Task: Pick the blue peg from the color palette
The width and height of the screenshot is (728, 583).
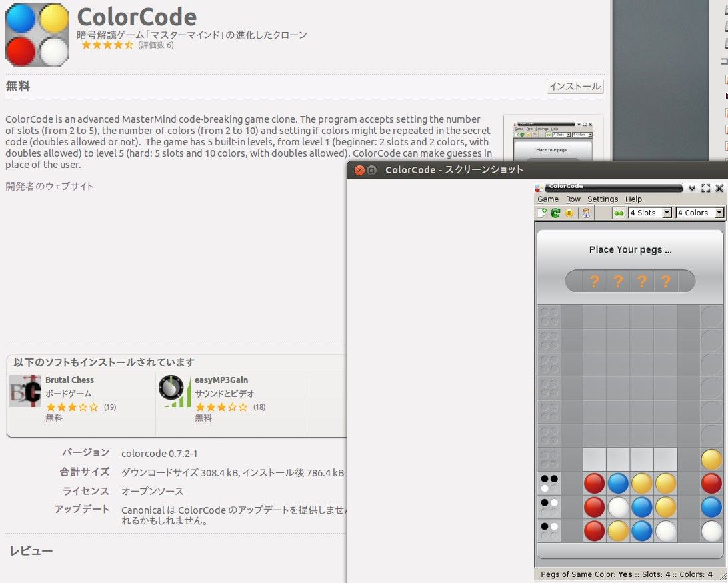Action: (x=711, y=507)
